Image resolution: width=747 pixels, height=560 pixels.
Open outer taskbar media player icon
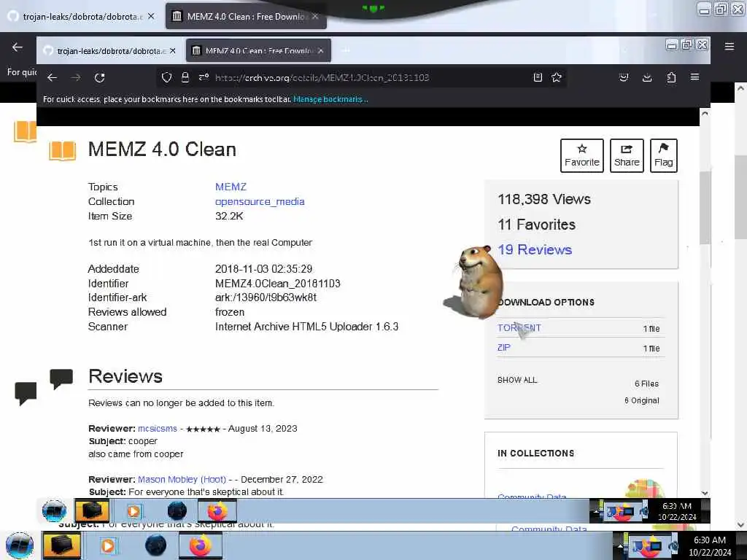coord(108,545)
